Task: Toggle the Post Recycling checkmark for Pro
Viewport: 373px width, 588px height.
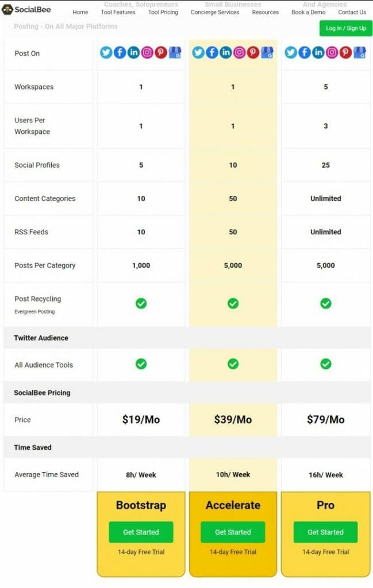Action: (x=326, y=303)
